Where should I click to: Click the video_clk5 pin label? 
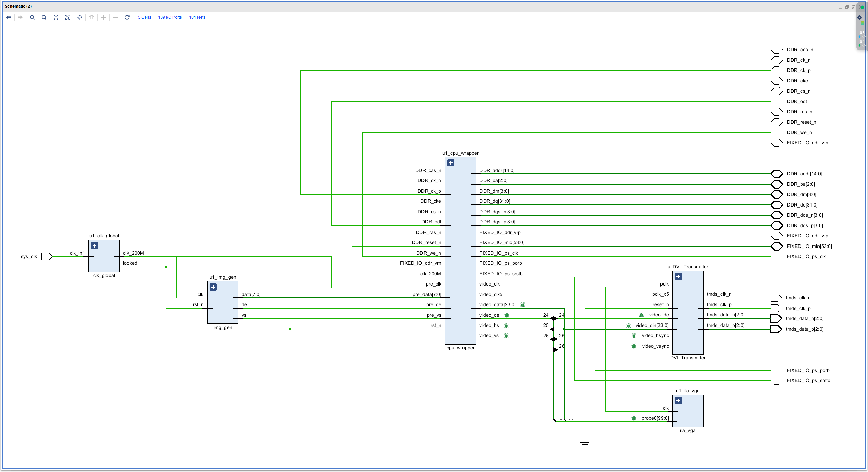pos(491,294)
